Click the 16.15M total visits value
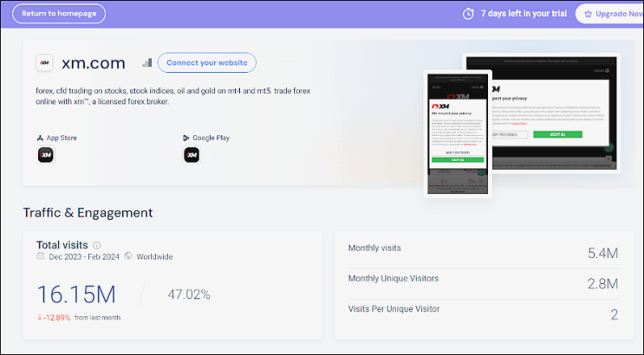The image size is (644, 355). click(76, 294)
